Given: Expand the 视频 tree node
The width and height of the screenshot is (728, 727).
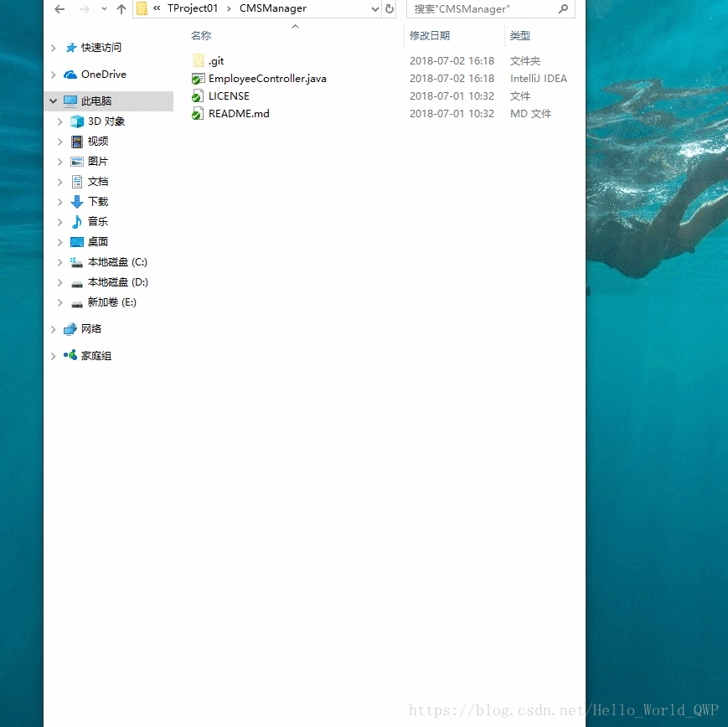Looking at the screenshot, I should coord(59,142).
